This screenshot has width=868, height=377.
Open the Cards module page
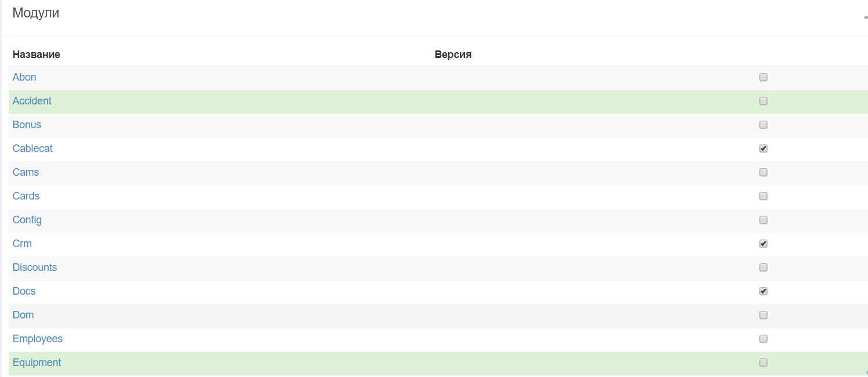tap(26, 196)
